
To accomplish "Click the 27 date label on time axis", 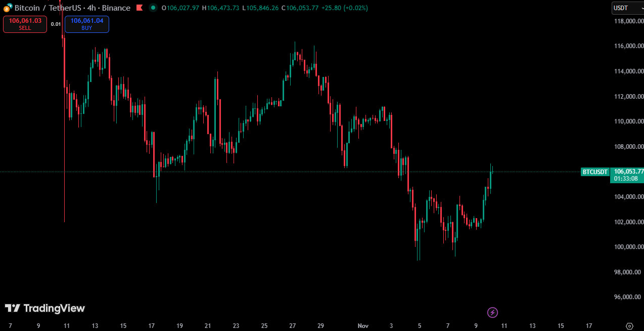I will click(292, 325).
